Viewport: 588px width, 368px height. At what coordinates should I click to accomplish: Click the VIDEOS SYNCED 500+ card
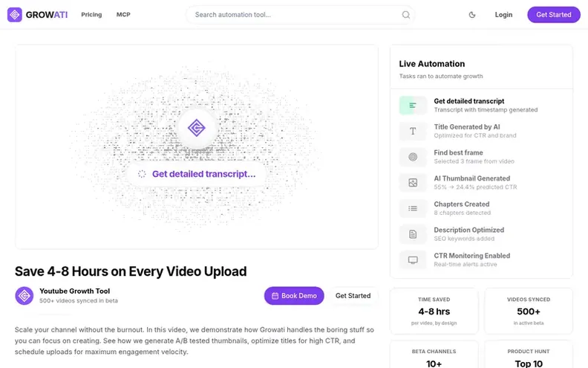click(x=529, y=311)
